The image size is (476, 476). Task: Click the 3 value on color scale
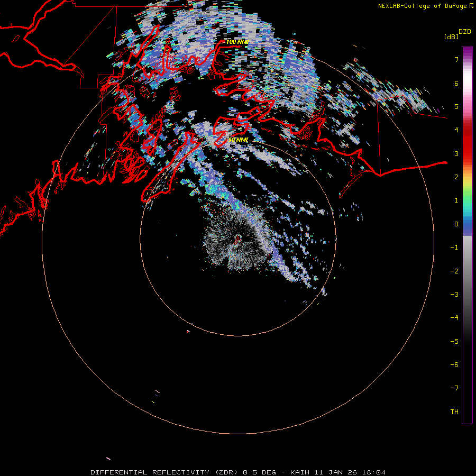[456, 153]
